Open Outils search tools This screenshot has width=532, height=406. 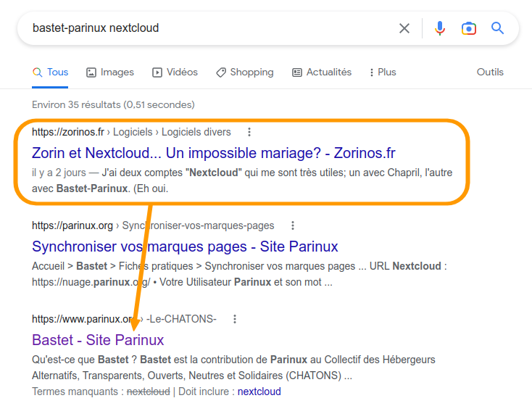490,72
